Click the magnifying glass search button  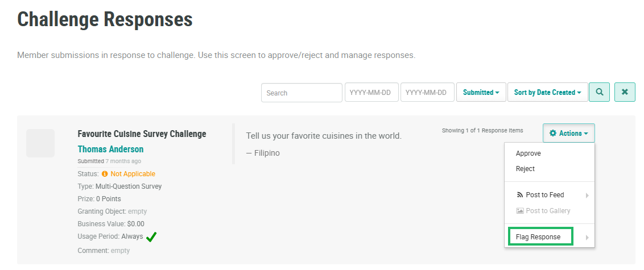599,92
